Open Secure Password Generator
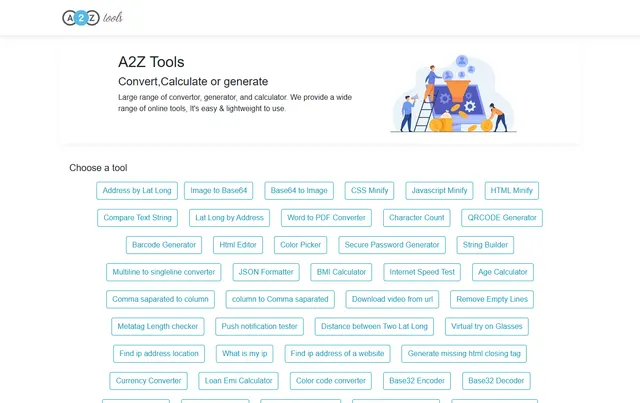 [392, 245]
